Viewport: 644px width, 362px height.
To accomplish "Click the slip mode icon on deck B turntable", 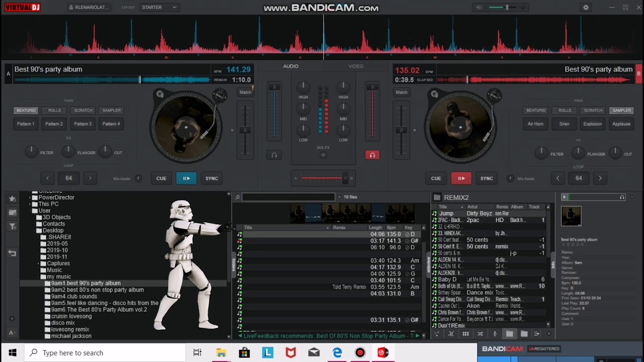I will click(x=435, y=94).
